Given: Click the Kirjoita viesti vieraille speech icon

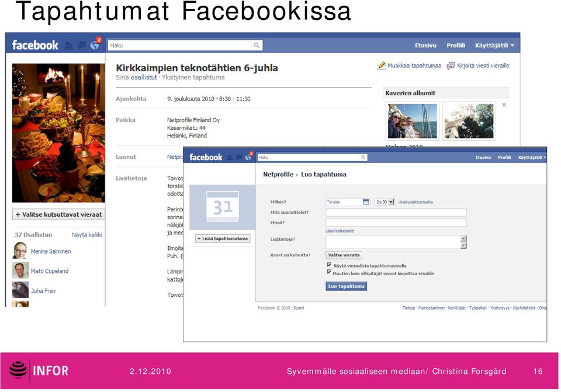Looking at the screenshot, I should 451,66.
